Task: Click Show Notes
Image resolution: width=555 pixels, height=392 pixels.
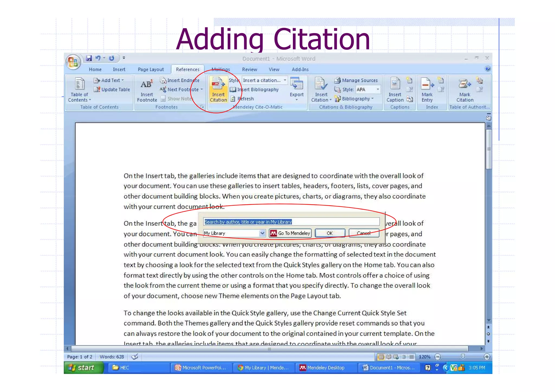Action: point(176,99)
